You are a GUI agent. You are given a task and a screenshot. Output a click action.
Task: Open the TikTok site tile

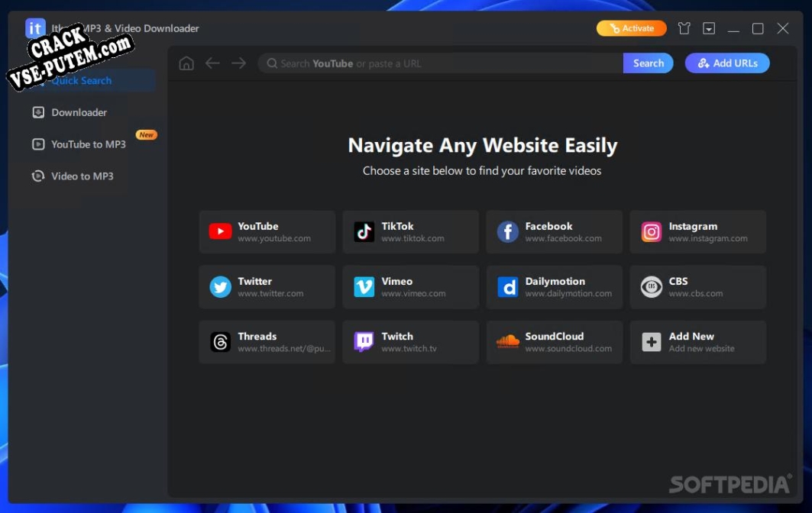pyautogui.click(x=411, y=232)
